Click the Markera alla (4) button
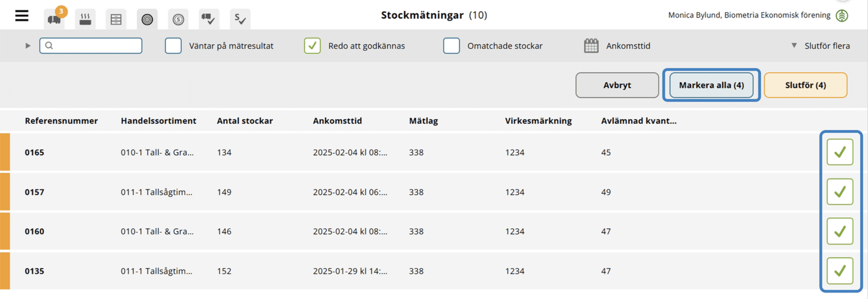This screenshot has width=868, height=299. click(x=711, y=85)
